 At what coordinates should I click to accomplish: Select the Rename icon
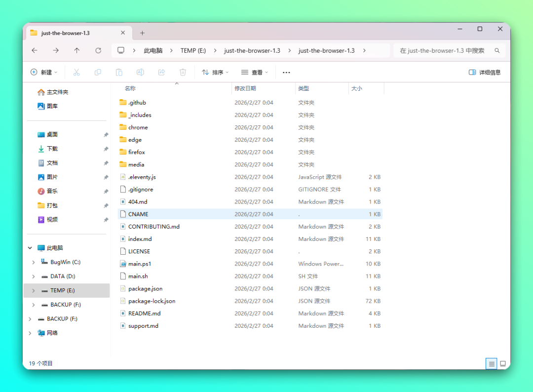(140, 72)
